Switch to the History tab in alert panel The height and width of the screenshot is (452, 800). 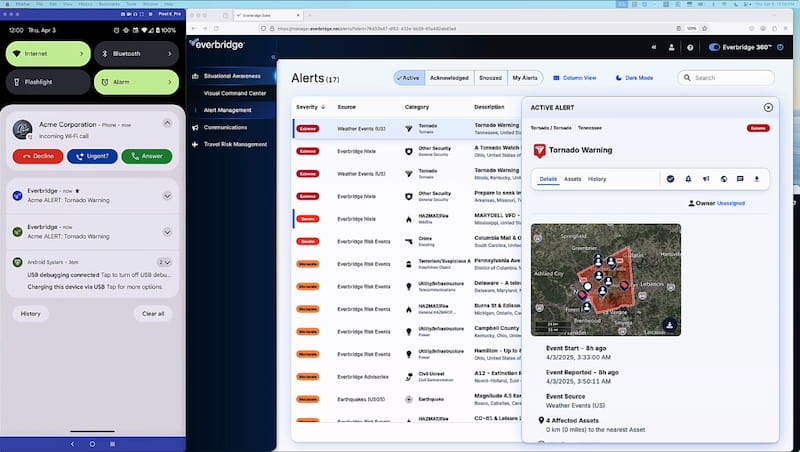click(597, 179)
